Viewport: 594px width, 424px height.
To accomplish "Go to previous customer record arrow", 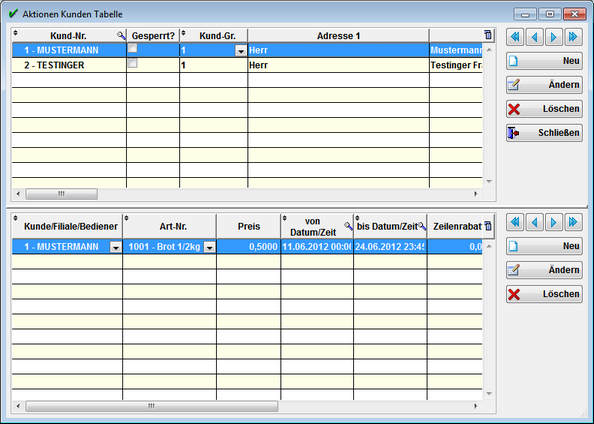I will pos(535,37).
